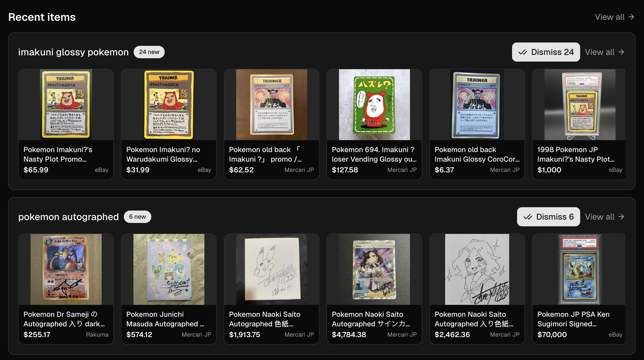
Task: Open thumbnail of Imakuni? no Warudakumi Glossy card
Action: pos(169,105)
